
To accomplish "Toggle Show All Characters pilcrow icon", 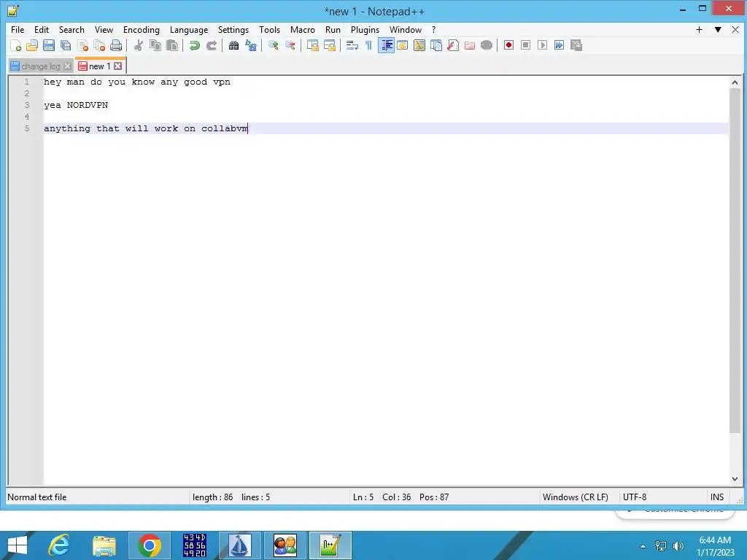I will (x=368, y=45).
